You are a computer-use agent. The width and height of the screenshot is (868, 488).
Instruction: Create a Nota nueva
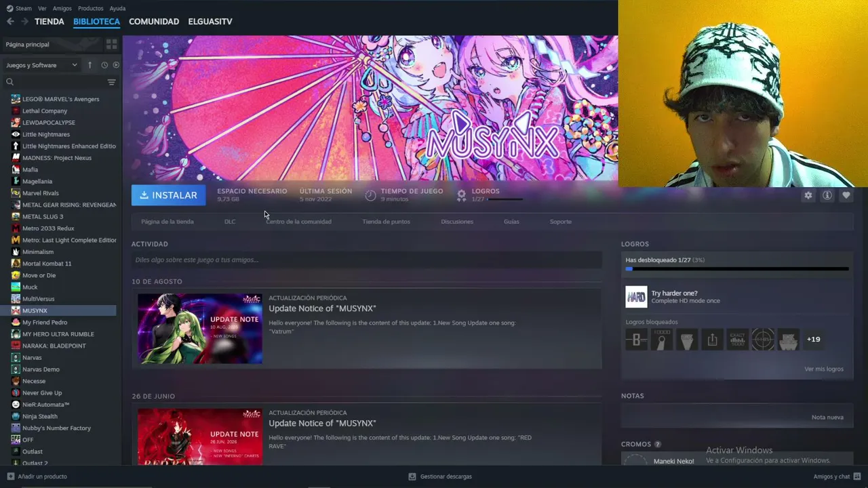(827, 418)
